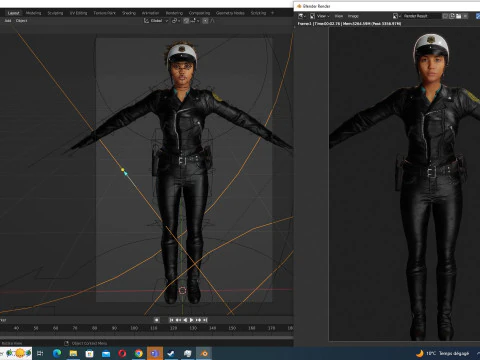
Task: Click the 3D cursor at the character's feet
Action: 182,291
